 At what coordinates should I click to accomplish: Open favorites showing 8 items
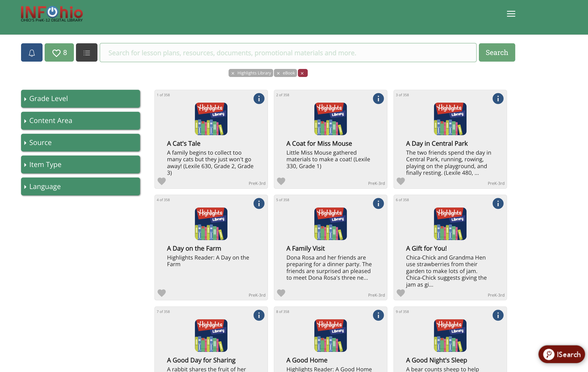(x=59, y=52)
